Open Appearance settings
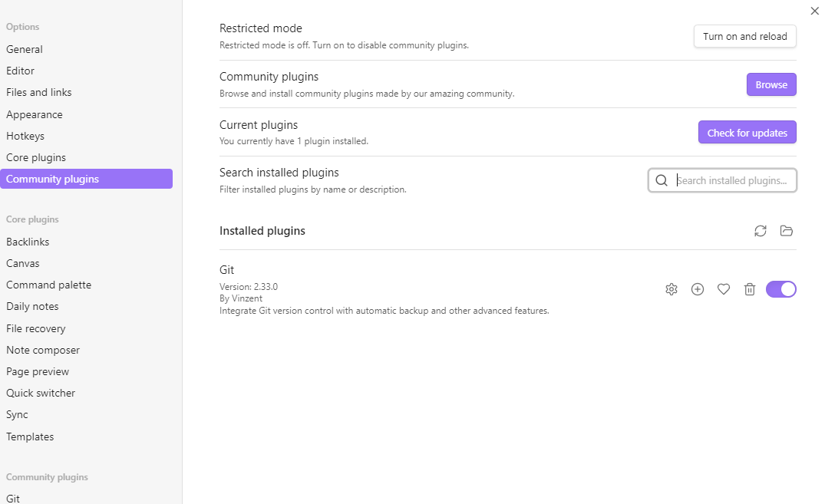 coord(35,114)
